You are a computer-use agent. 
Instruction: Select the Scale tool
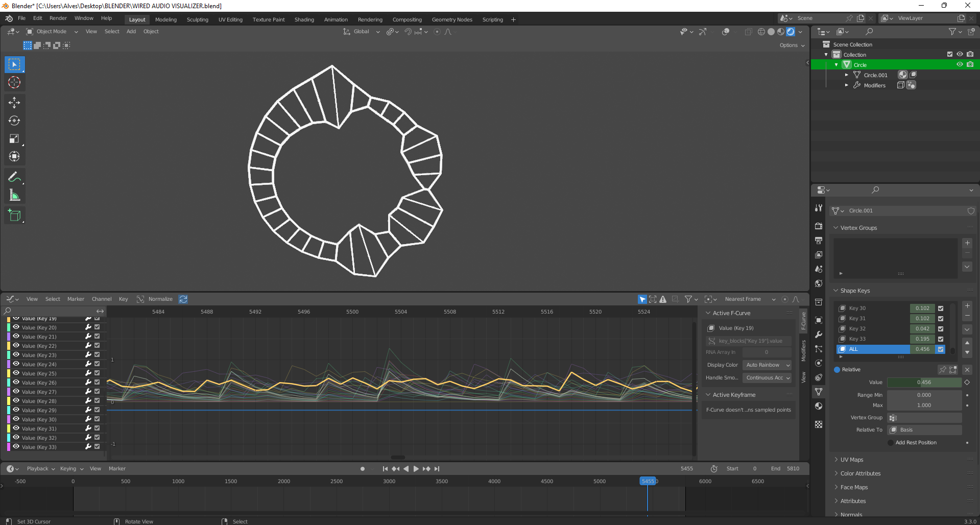pos(14,138)
